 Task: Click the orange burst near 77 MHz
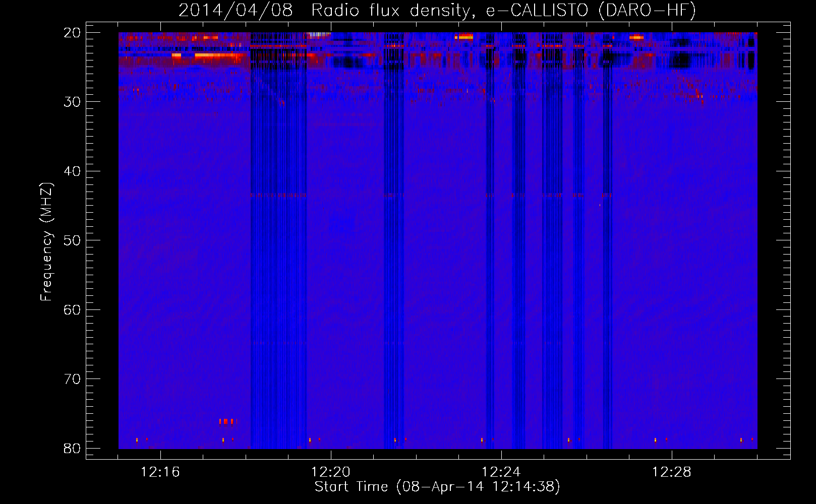[x=227, y=421]
